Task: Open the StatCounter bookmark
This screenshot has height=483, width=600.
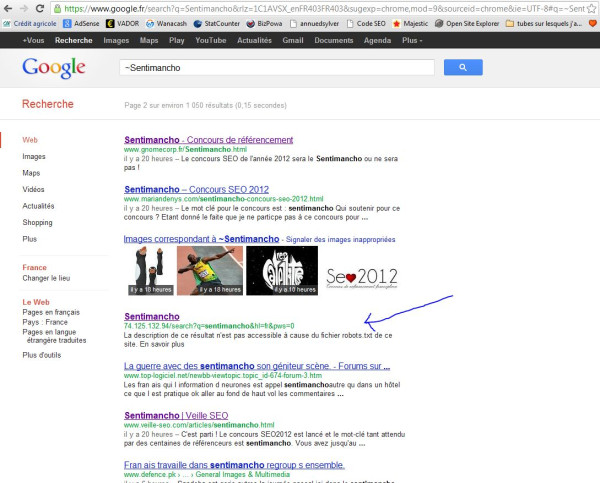Action: click(x=217, y=24)
